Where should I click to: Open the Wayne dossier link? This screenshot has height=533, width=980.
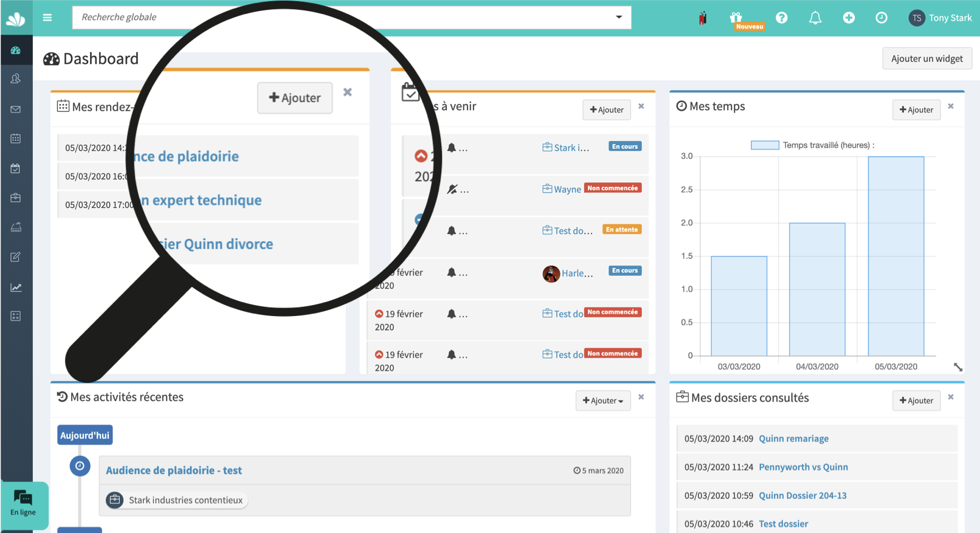(562, 189)
